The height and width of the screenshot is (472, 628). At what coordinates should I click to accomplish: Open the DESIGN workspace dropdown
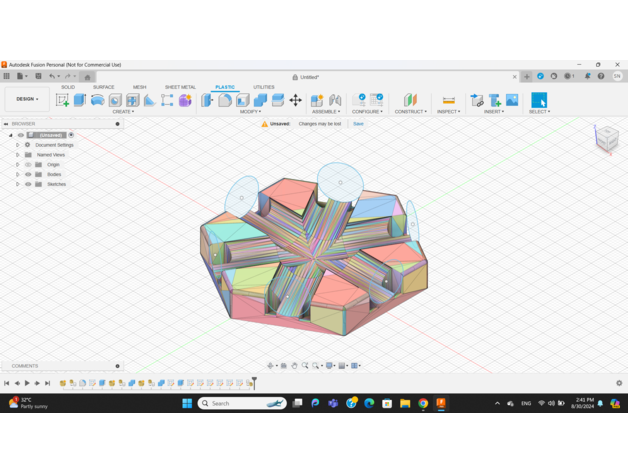pyautogui.click(x=27, y=99)
